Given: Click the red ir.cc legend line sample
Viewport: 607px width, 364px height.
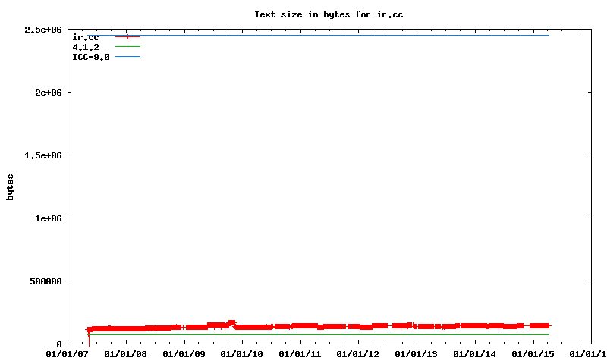Looking at the screenshot, I should (x=127, y=37).
